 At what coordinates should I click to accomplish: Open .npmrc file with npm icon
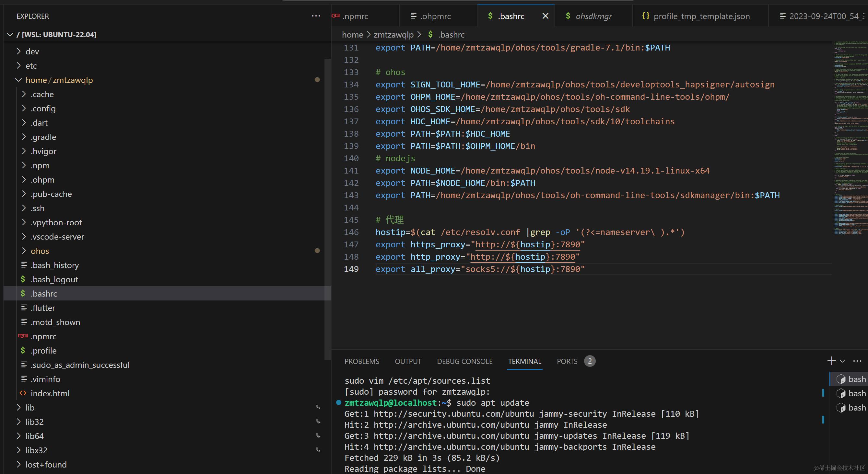click(43, 336)
